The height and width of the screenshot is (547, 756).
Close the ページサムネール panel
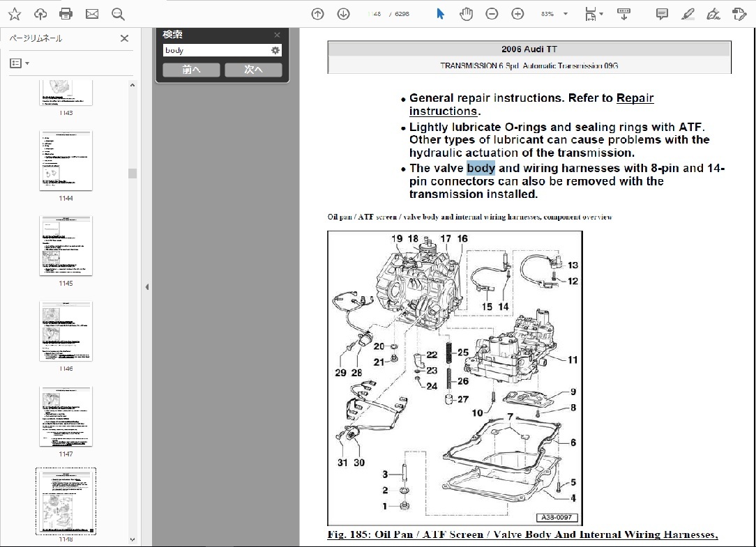(124, 38)
